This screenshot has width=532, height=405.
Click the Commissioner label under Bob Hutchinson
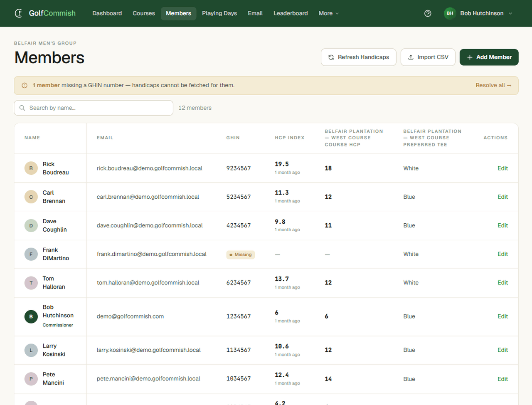[58, 325]
